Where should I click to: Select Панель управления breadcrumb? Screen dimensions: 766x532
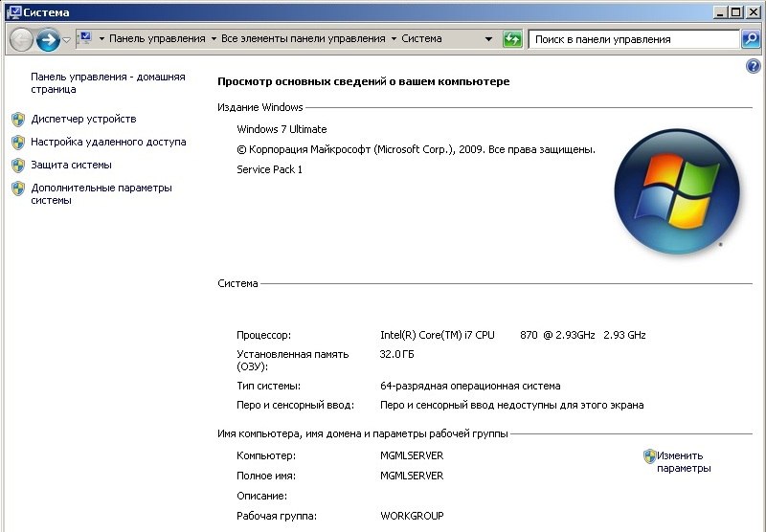tap(157, 39)
